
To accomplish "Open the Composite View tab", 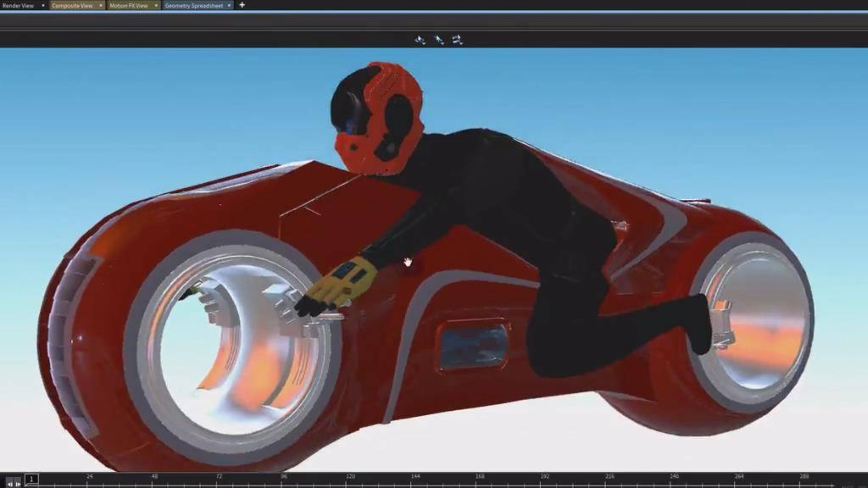I will 72,5.
